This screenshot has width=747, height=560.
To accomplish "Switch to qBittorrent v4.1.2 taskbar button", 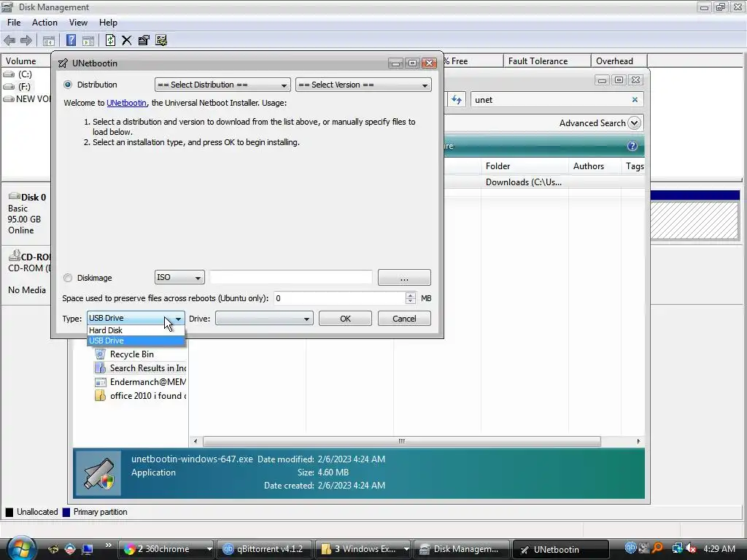I will click(x=266, y=549).
